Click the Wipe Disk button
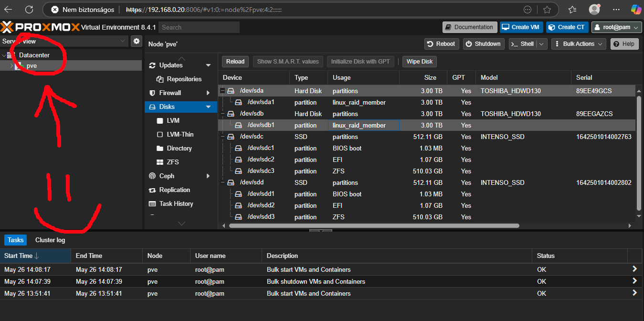Screen dimensions: 644x321 point(420,62)
